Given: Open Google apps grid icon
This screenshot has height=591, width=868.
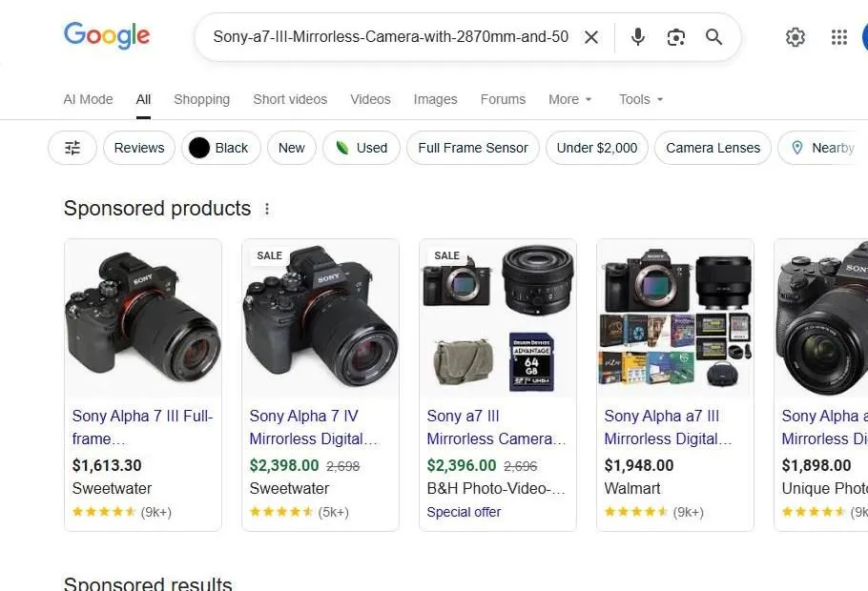Looking at the screenshot, I should 839,37.
